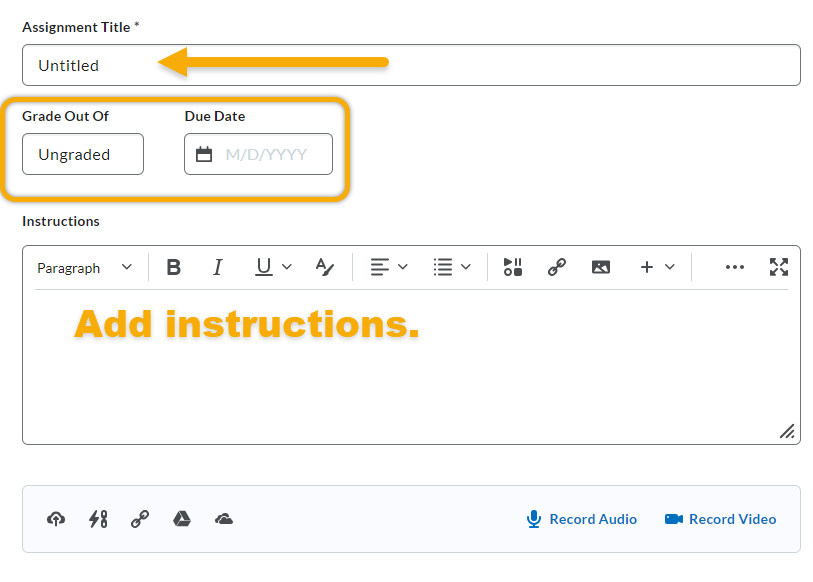813x582 pixels.
Task: Click the calendar icon in Due Date
Action: (204, 154)
